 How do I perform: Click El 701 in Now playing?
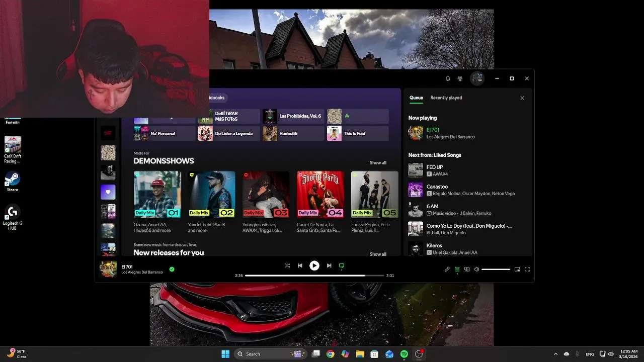pyautogui.click(x=433, y=130)
